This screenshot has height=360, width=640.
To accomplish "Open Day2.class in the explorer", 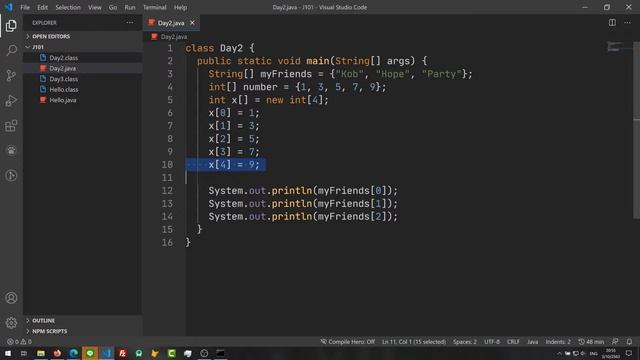I will (x=83, y=58).
